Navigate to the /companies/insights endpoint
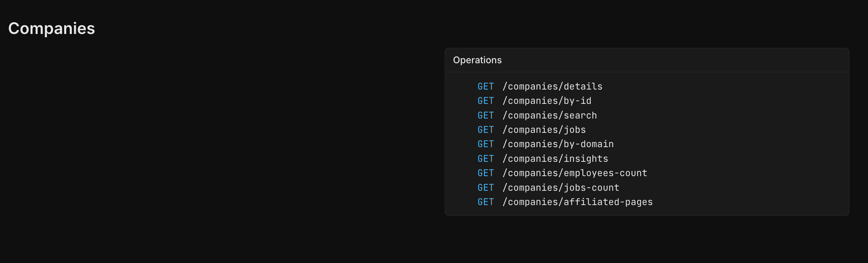868x263 pixels. tap(555, 159)
